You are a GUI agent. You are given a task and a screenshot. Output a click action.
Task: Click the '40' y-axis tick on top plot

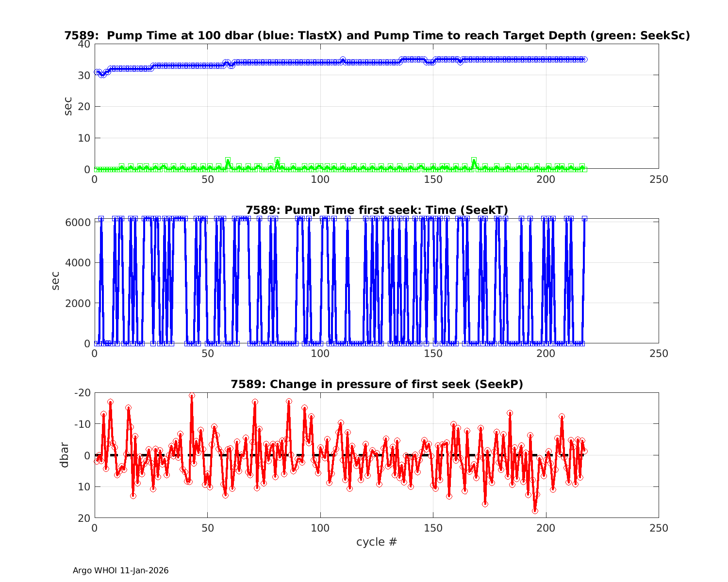[84, 44]
